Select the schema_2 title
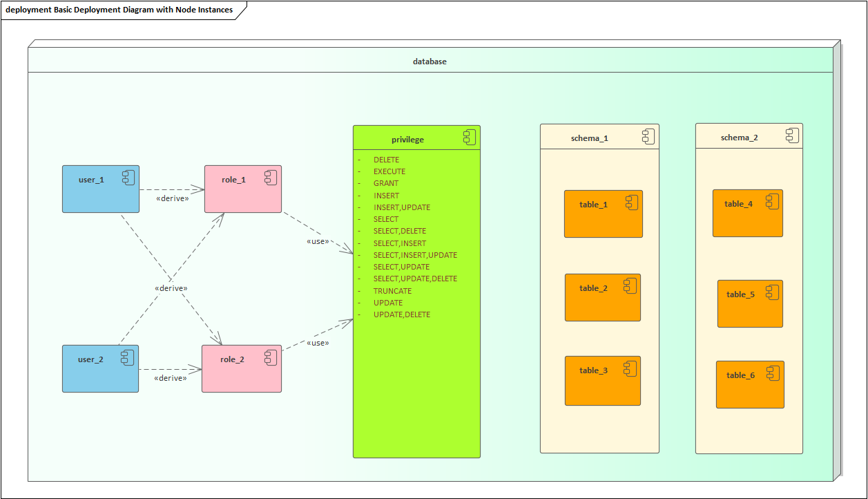868x499 pixels. tap(740, 138)
